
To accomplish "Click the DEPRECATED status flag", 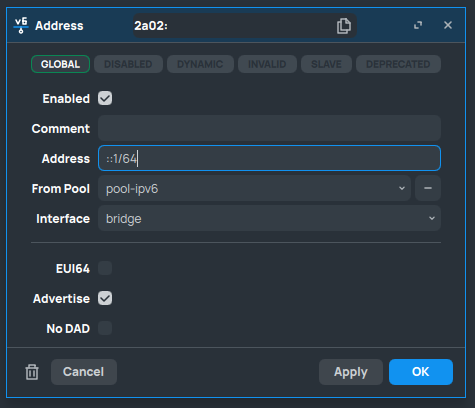I will coord(398,64).
